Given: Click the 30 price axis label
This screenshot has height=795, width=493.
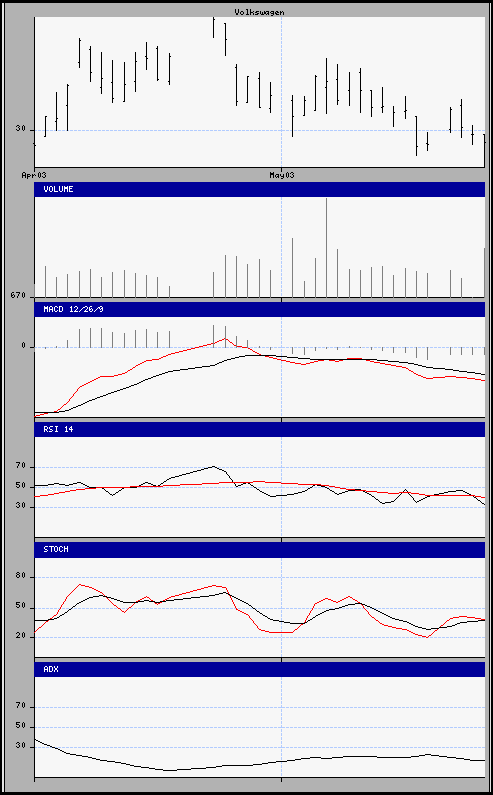Looking at the screenshot, I should pyautogui.click(x=21, y=129).
